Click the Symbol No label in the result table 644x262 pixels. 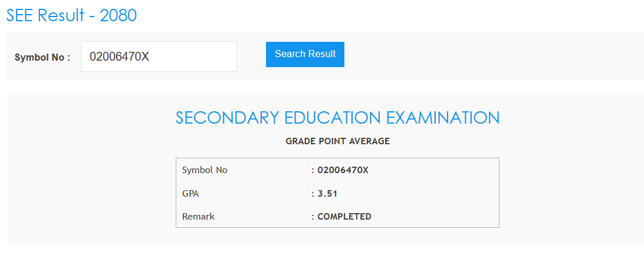[205, 170]
